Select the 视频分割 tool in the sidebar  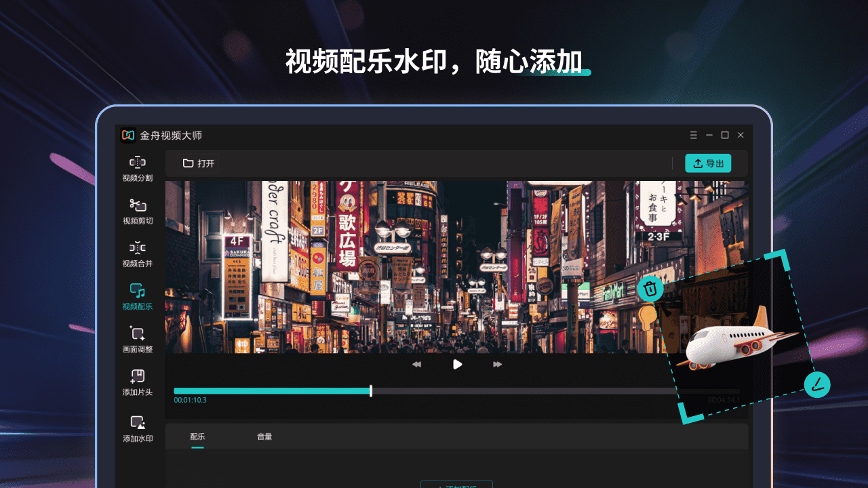pos(137,168)
